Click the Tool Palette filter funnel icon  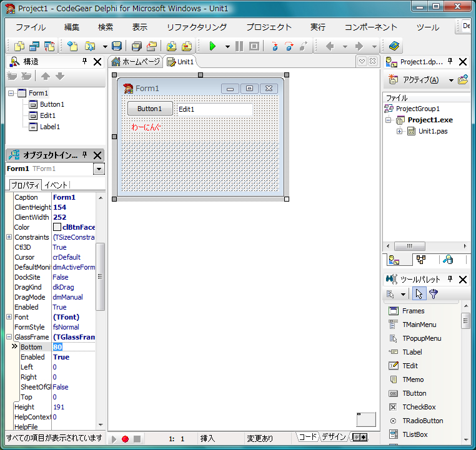click(x=434, y=293)
